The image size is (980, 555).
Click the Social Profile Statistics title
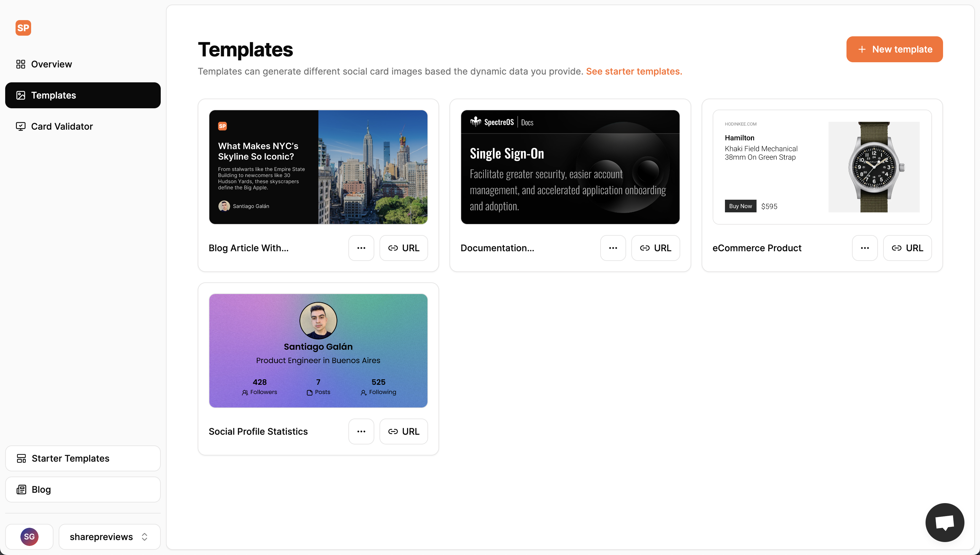pos(258,431)
